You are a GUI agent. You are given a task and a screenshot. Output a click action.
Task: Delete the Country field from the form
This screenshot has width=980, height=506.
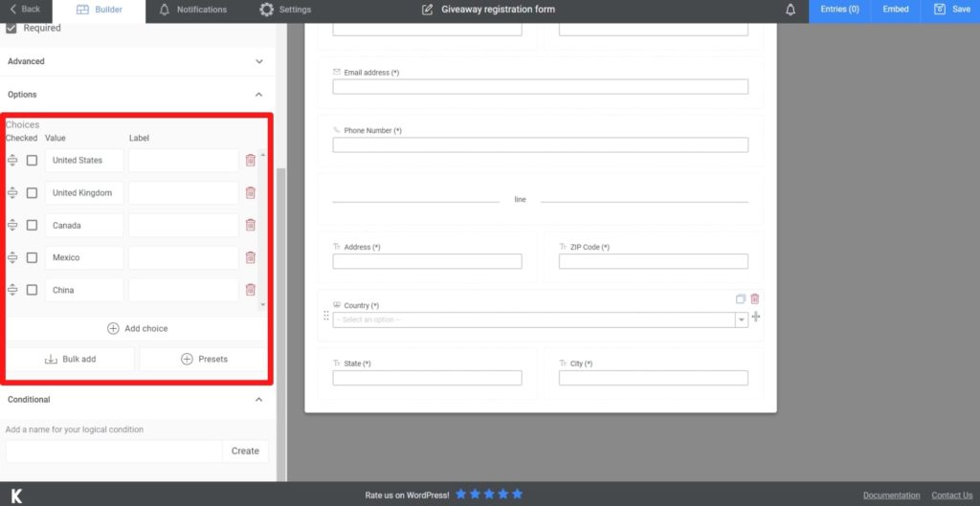tap(754, 298)
